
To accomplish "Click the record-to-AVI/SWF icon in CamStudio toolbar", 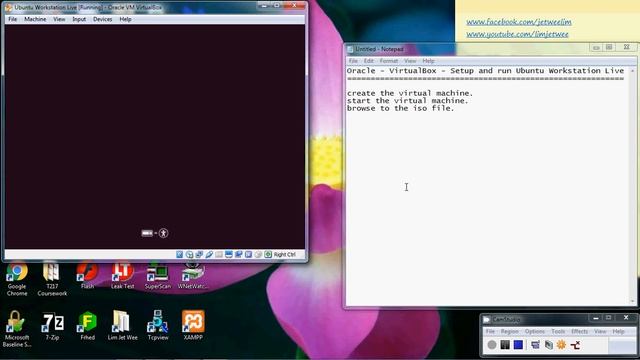I will 549,345.
